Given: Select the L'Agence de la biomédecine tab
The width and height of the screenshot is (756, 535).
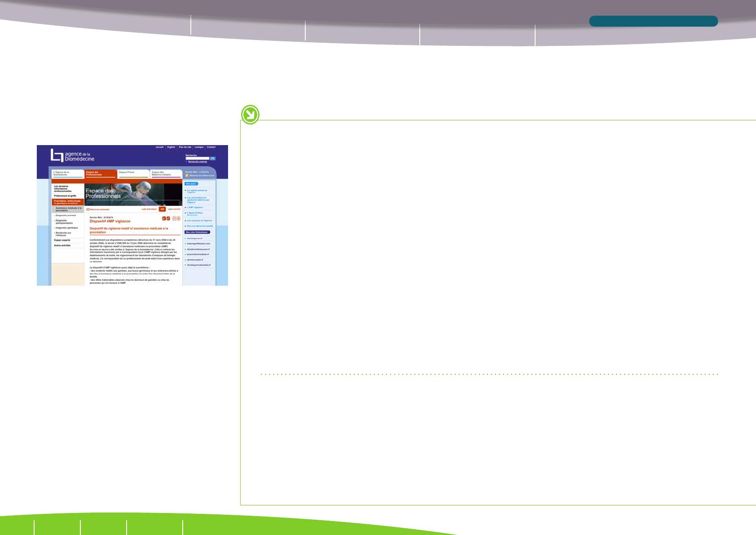Looking at the screenshot, I should click(x=68, y=173).
